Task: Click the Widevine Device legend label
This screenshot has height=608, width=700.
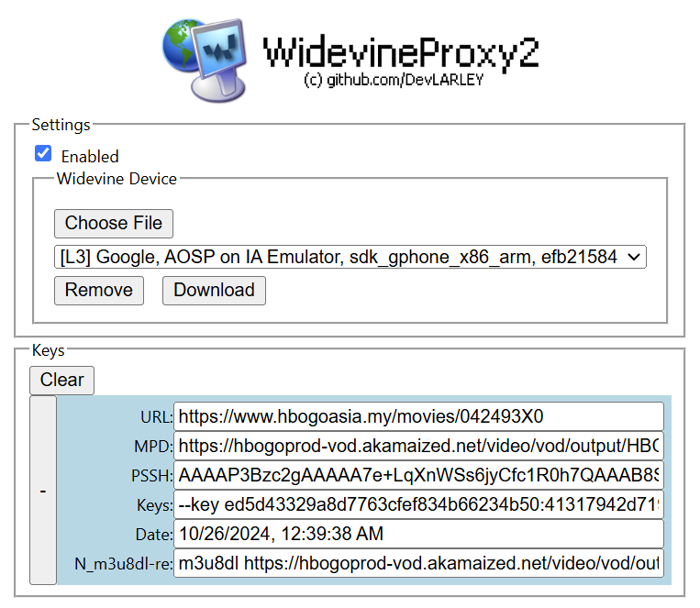Action: [117, 179]
